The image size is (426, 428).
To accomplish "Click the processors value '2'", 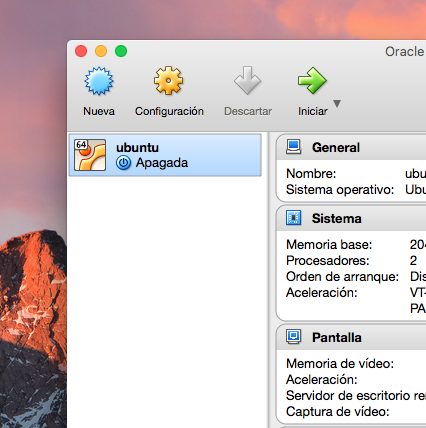I will tap(413, 261).
